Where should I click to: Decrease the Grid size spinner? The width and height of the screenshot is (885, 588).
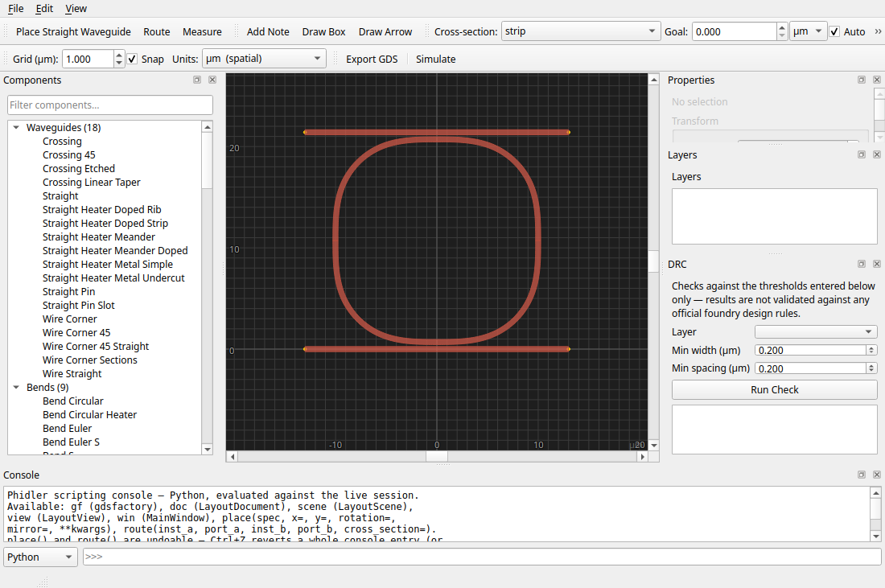[118, 64]
